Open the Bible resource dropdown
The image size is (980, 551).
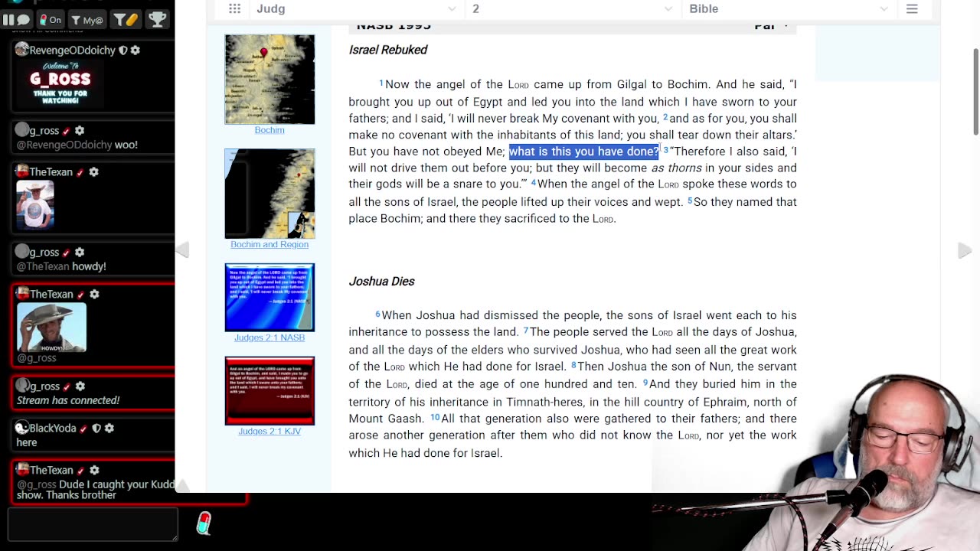789,8
